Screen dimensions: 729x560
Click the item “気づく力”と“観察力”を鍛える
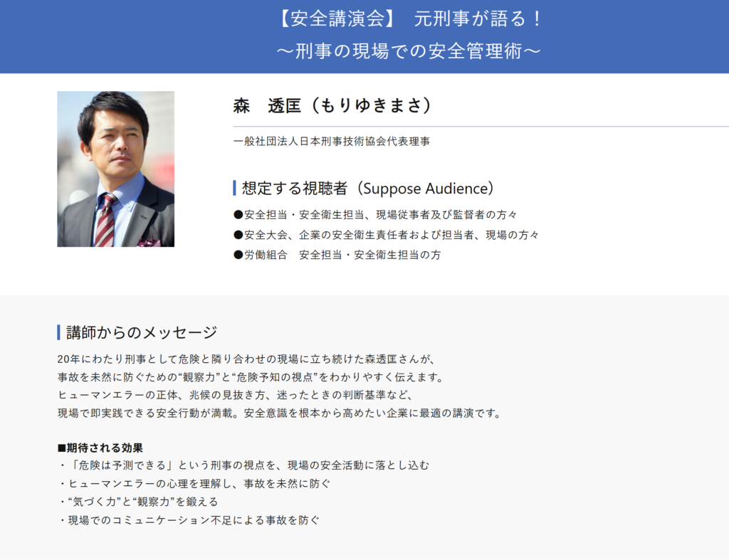[138, 502]
